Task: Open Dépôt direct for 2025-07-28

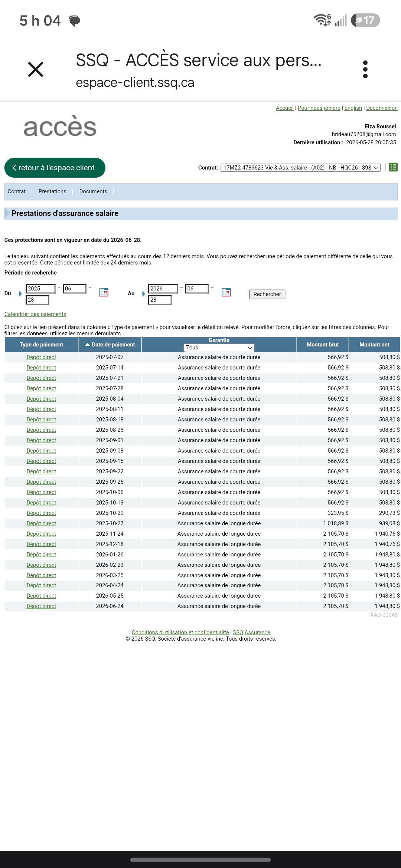Action: [41, 388]
